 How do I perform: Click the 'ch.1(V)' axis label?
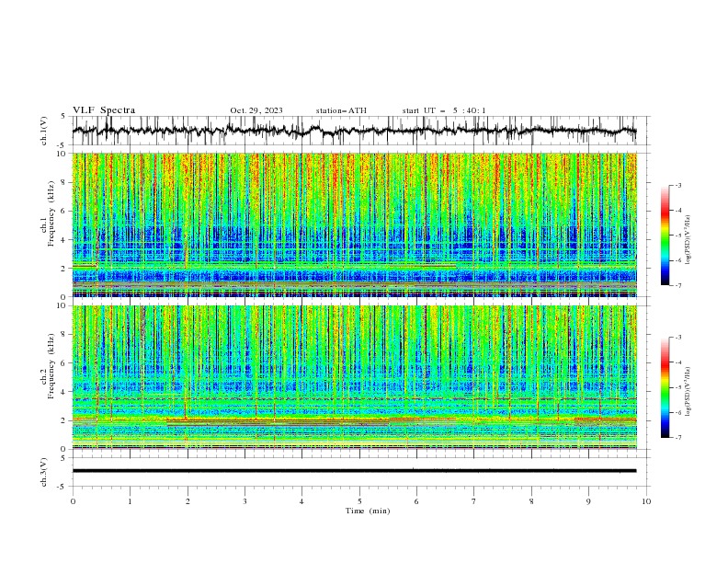[44, 131]
